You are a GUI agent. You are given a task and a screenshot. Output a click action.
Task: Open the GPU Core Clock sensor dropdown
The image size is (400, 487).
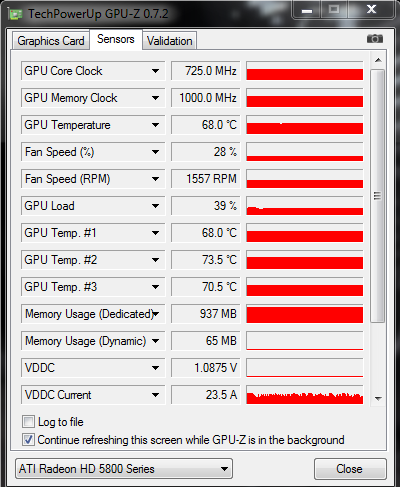point(155,71)
